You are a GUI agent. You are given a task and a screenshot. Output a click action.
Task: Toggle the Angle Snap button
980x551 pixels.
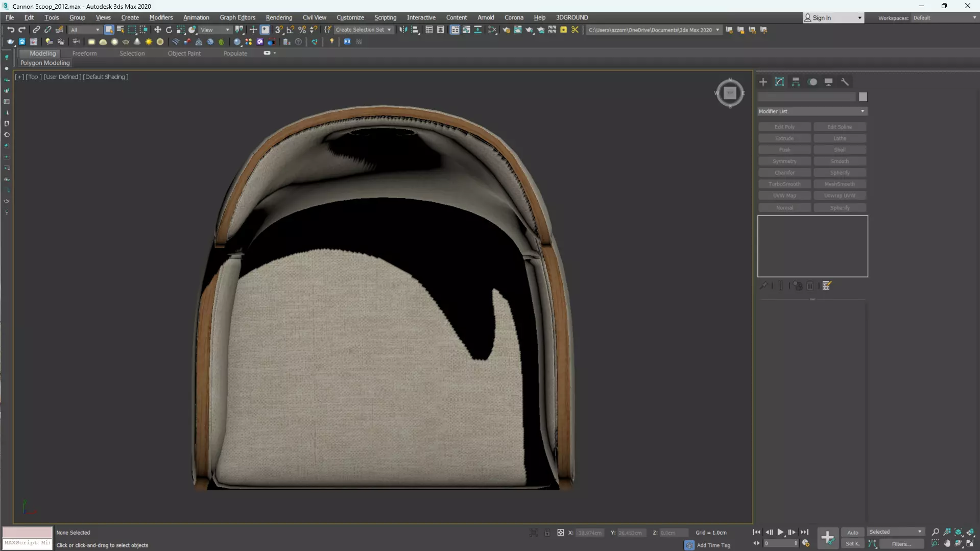[x=290, y=30]
